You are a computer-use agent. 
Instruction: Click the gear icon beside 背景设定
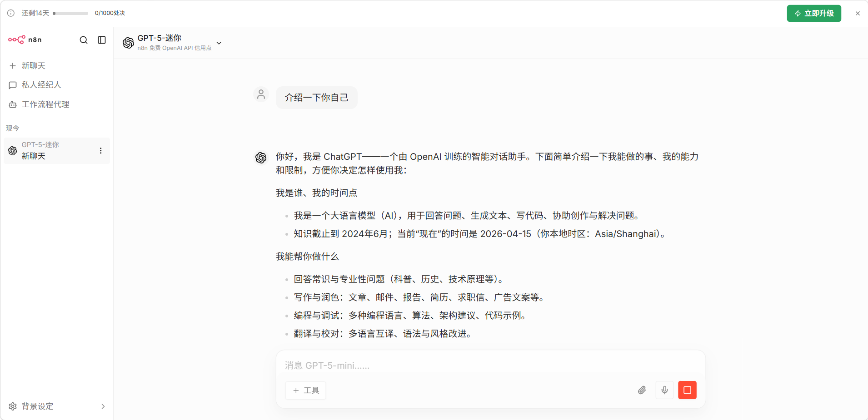[13, 406]
